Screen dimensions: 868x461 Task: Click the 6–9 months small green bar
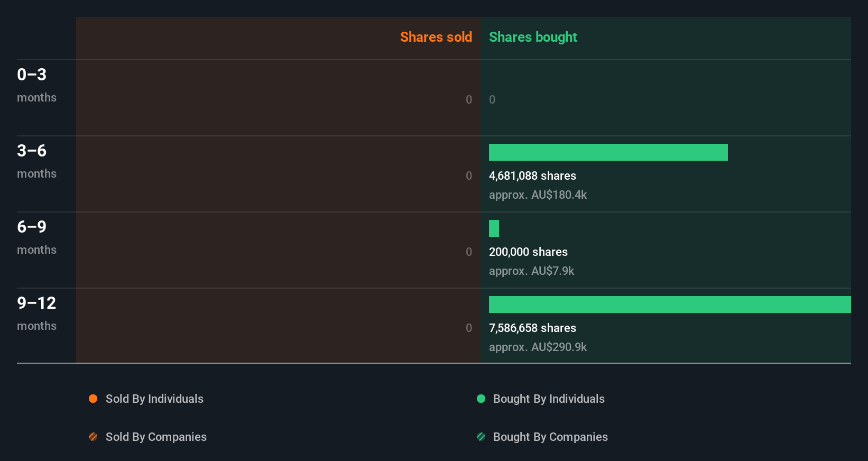pos(494,228)
